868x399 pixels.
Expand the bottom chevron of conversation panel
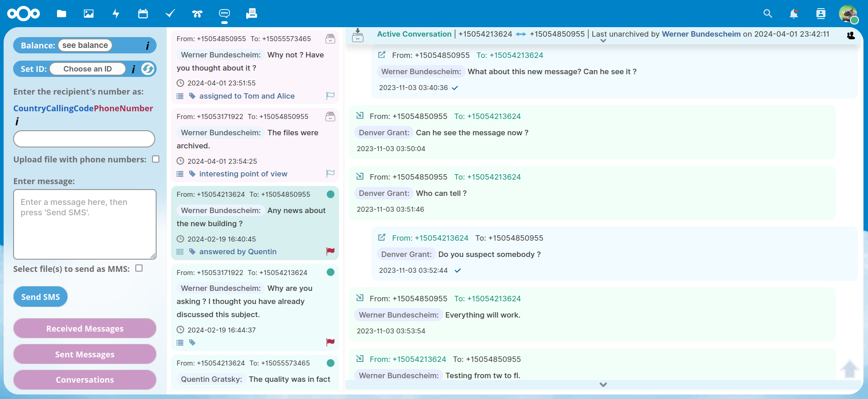click(603, 385)
